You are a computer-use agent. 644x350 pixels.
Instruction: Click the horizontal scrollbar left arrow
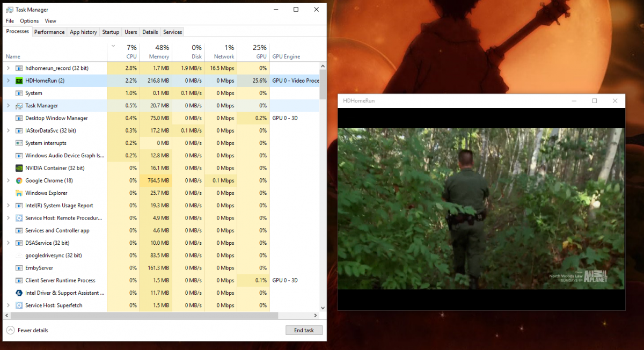point(8,315)
